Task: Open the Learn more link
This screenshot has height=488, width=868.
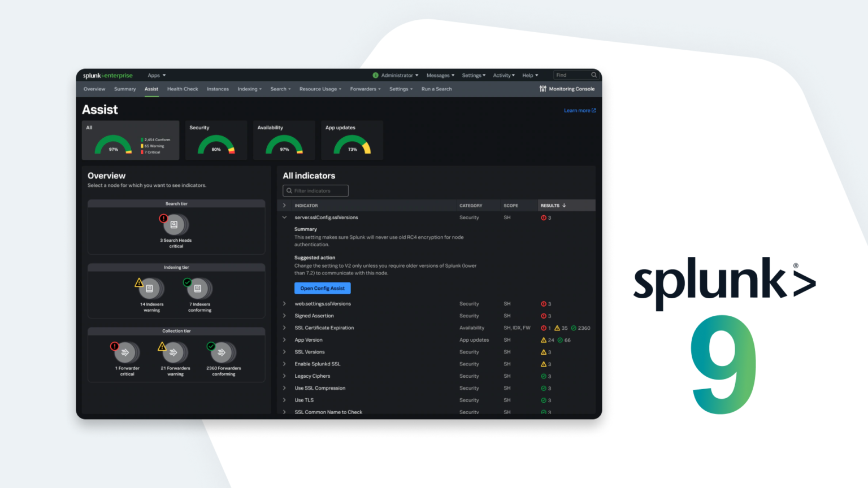Action: click(578, 110)
